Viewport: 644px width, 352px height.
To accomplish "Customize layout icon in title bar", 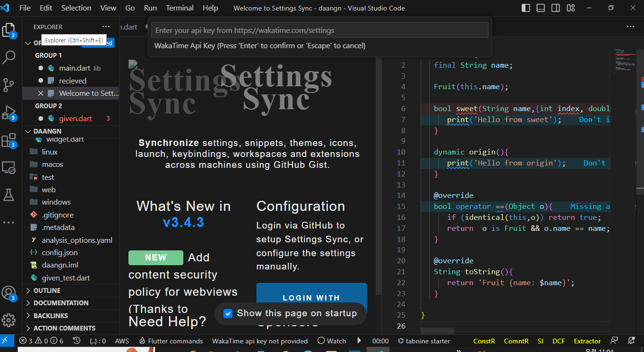I will click(x=570, y=8).
